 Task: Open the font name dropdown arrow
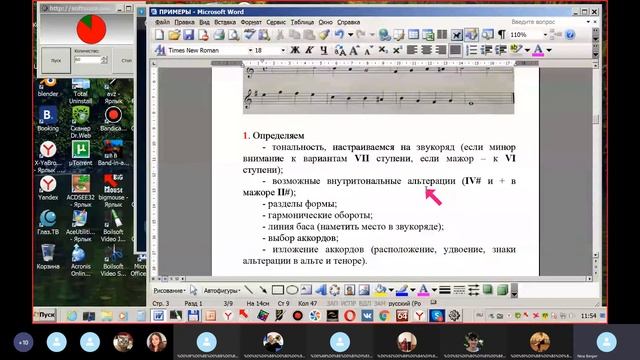click(250, 50)
